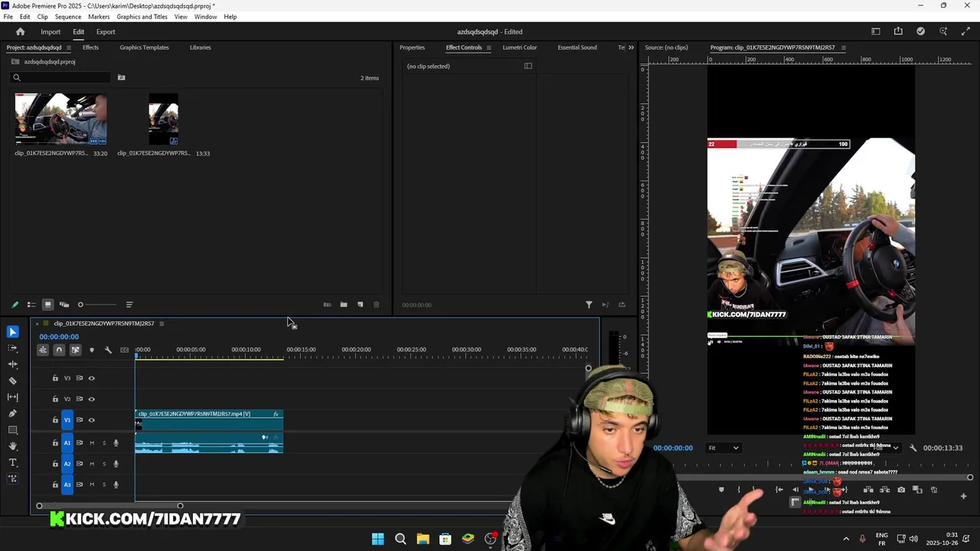
Task: Click Automate to Sequence icon
Action: click(327, 305)
